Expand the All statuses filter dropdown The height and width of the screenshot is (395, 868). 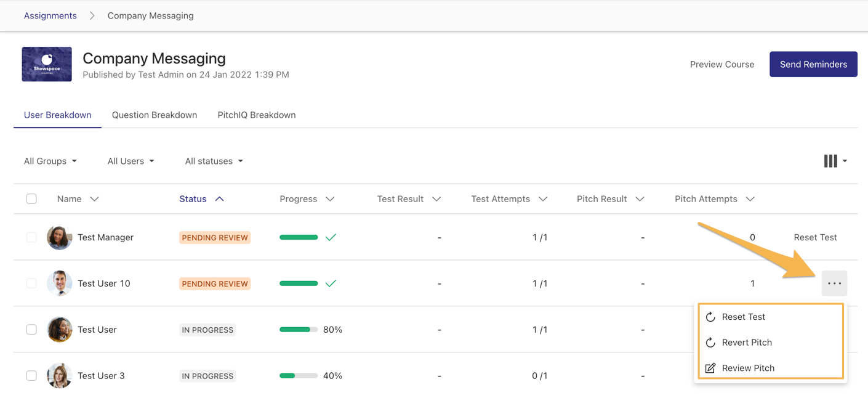click(x=214, y=161)
